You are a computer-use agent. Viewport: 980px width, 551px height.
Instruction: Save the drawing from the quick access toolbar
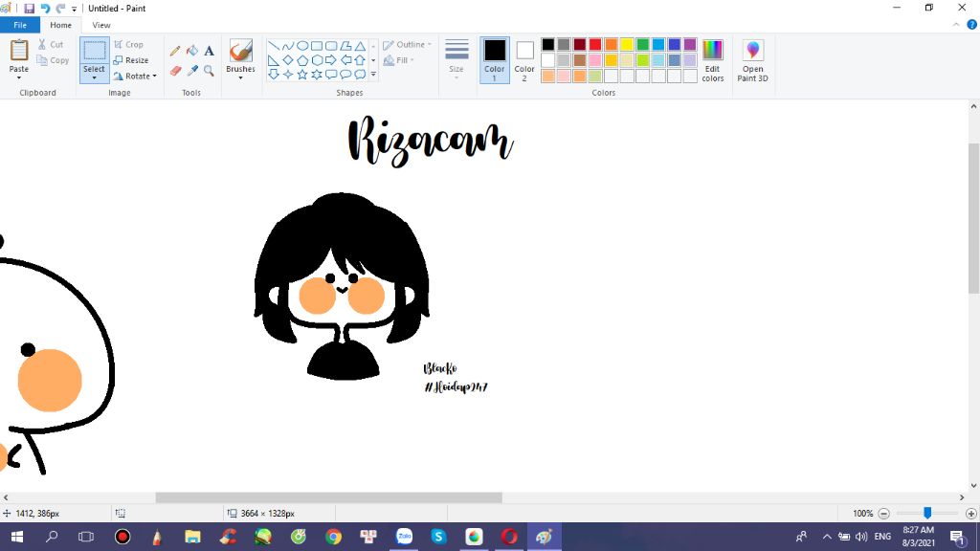(29, 8)
